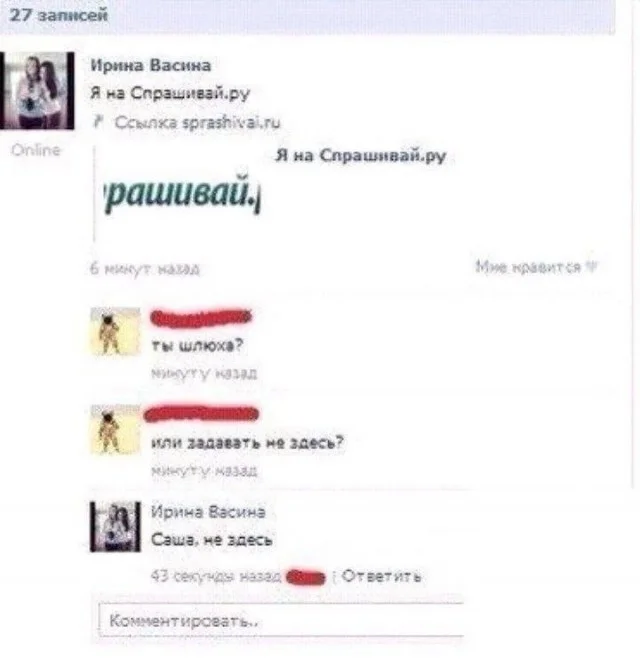Screen dimensions: 640x659
Task: Click the redacted link beside 43 секунды назад
Action: coord(306,577)
